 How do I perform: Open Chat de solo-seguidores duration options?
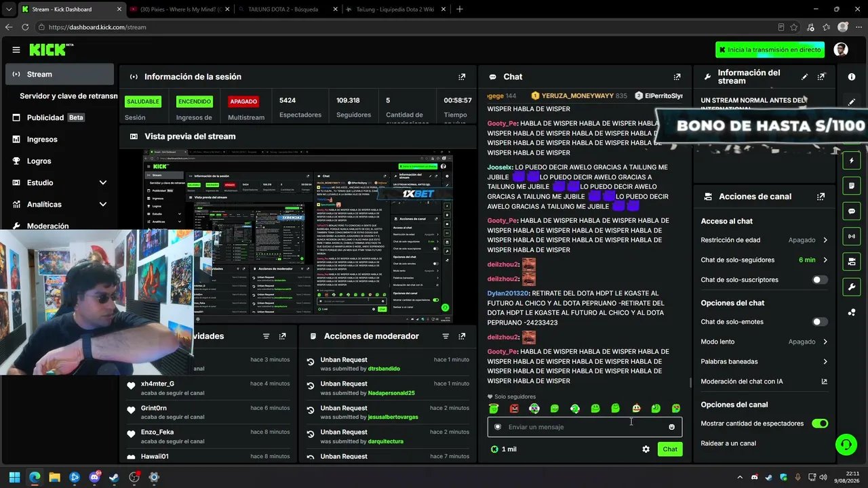point(764,260)
